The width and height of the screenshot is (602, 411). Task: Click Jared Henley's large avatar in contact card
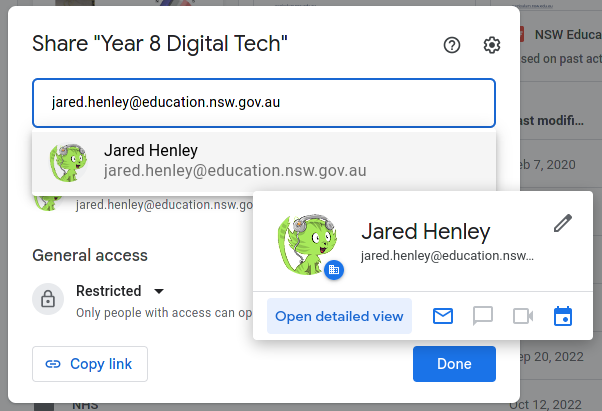coord(308,244)
